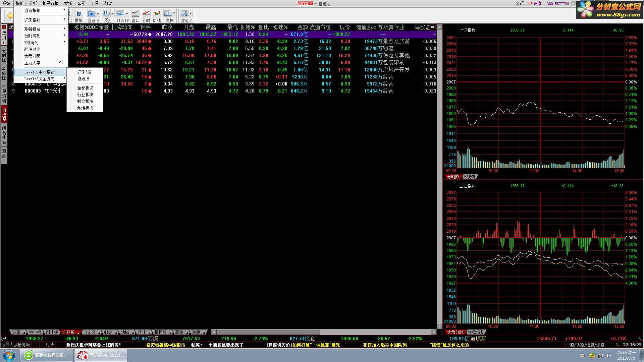Sort by the 涨幅% column header
The height and width of the screenshot is (362, 644).
pyautogui.click(x=82, y=27)
